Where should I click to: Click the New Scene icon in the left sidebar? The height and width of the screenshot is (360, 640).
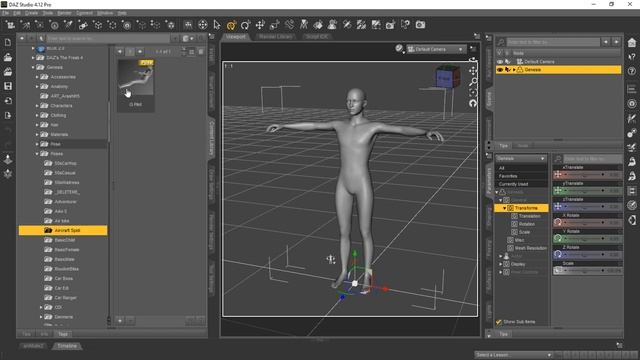[8, 42]
